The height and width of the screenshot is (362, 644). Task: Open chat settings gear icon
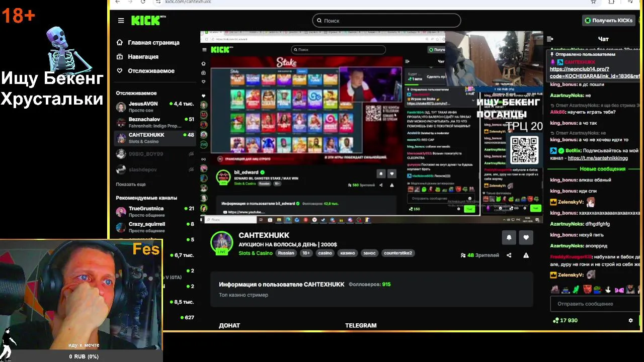tap(630, 320)
